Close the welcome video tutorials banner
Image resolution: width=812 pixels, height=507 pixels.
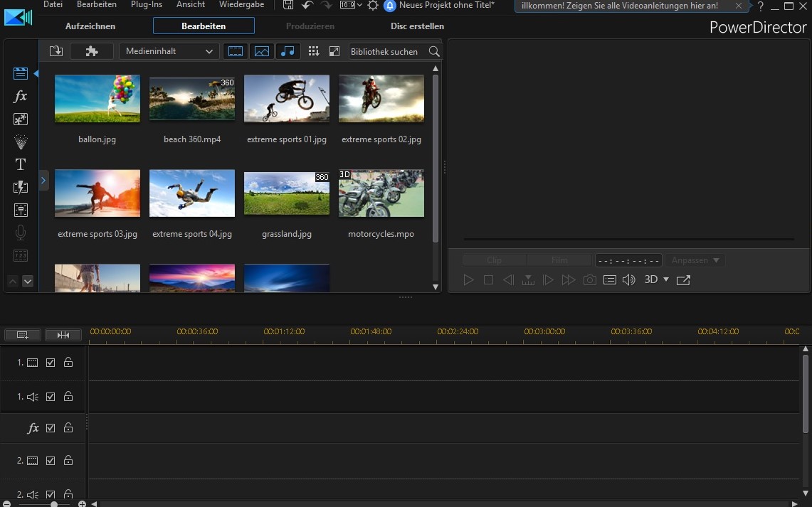point(739,6)
